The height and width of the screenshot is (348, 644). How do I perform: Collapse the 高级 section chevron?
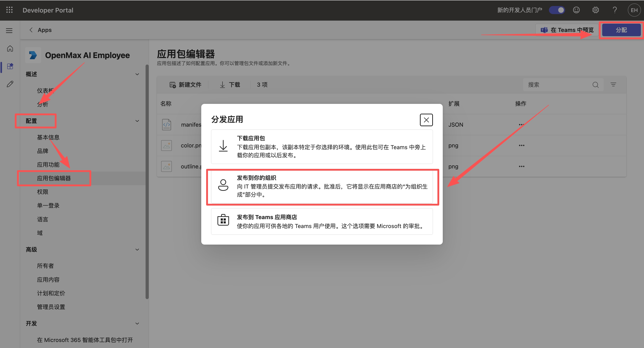click(x=137, y=249)
